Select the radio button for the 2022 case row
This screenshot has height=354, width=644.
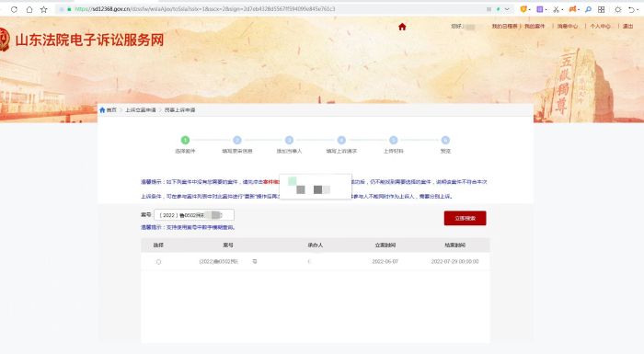[x=158, y=262]
